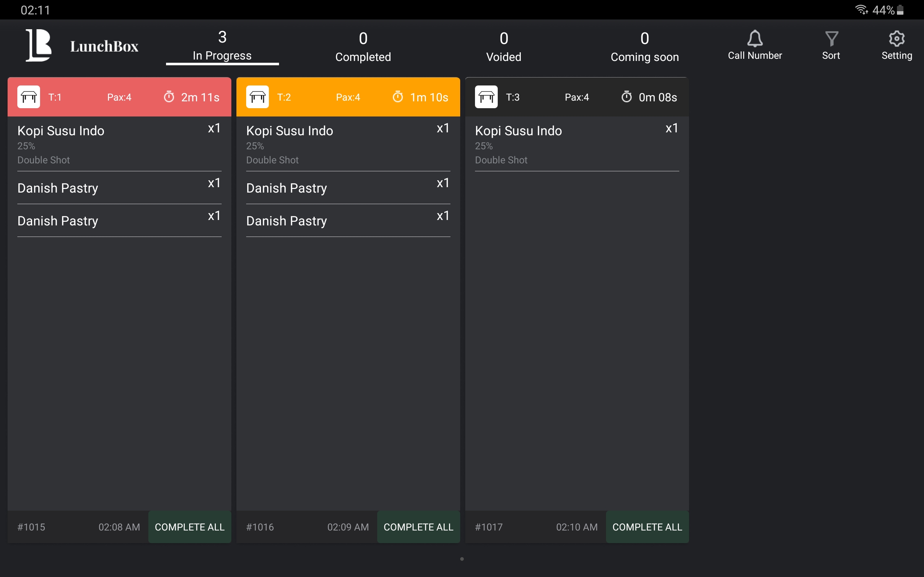The image size is (924, 577).
Task: Tap the table icon on T:1 order
Action: [x=29, y=97]
